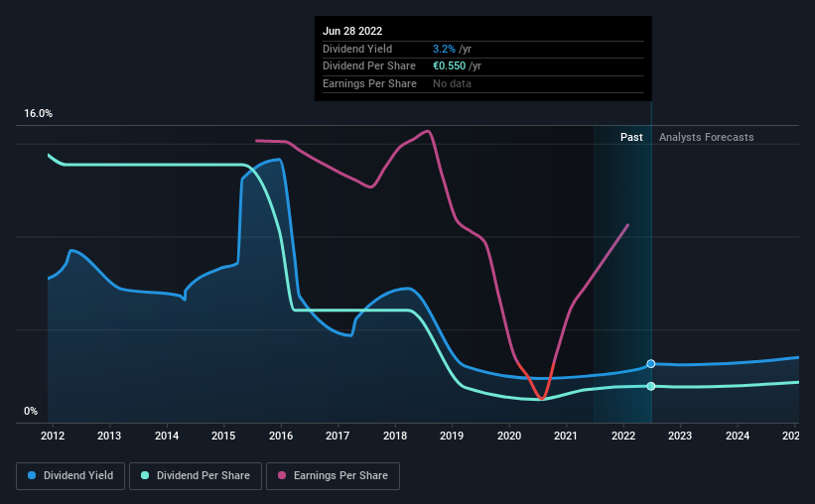Click the Dividend Yield tooltip row label
Viewport: 815px width, 504px height.
pyautogui.click(x=357, y=49)
